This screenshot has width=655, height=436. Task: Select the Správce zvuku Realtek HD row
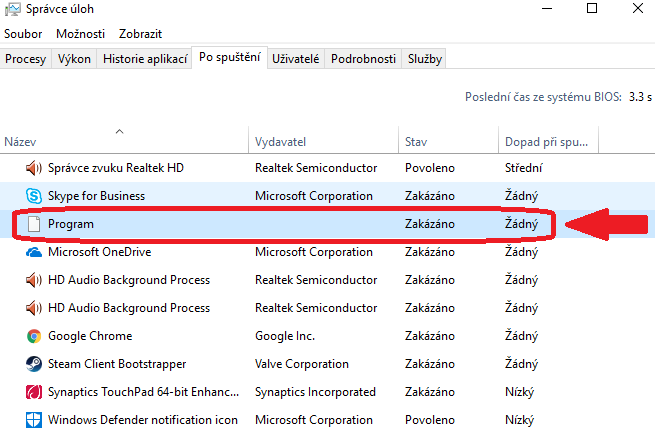[328, 168]
